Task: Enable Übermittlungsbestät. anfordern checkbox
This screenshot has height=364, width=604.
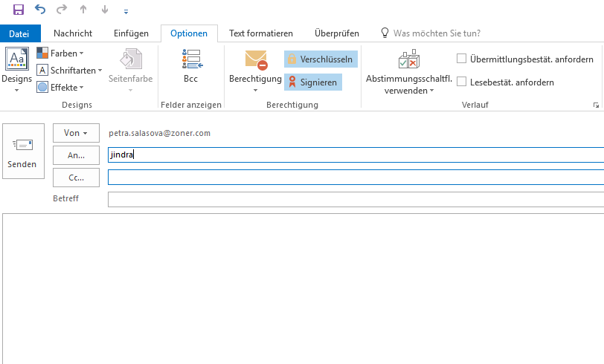Action: click(461, 59)
